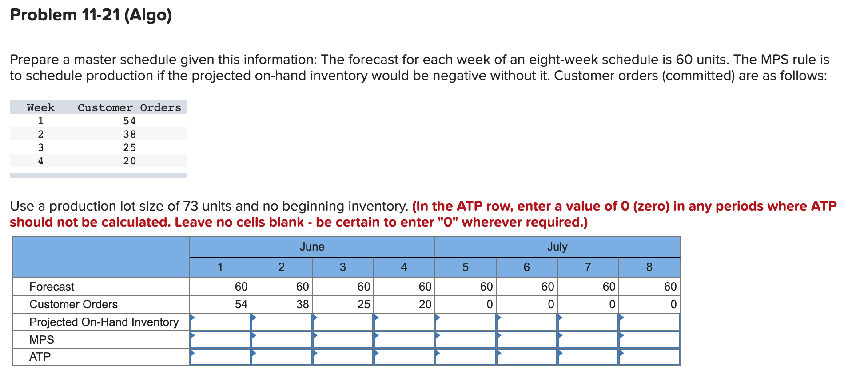
Task: Select the July header in the schedule table
Action: pyautogui.click(x=557, y=247)
